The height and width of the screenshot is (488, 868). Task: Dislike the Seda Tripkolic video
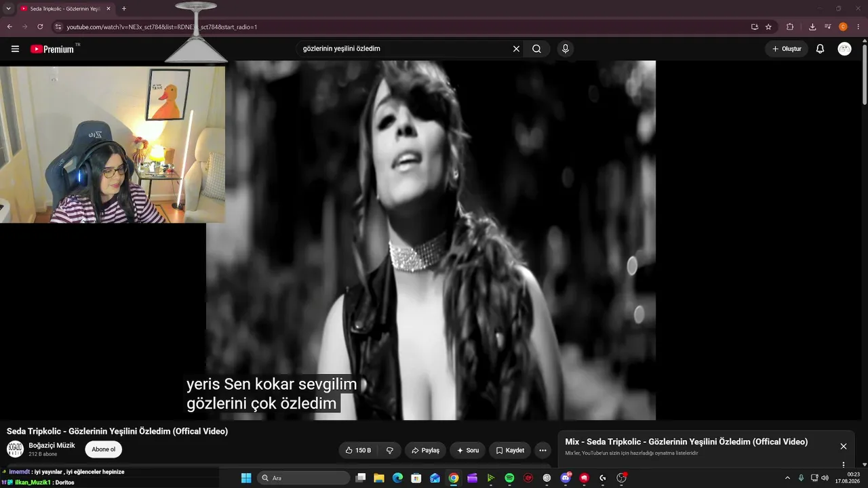click(390, 450)
